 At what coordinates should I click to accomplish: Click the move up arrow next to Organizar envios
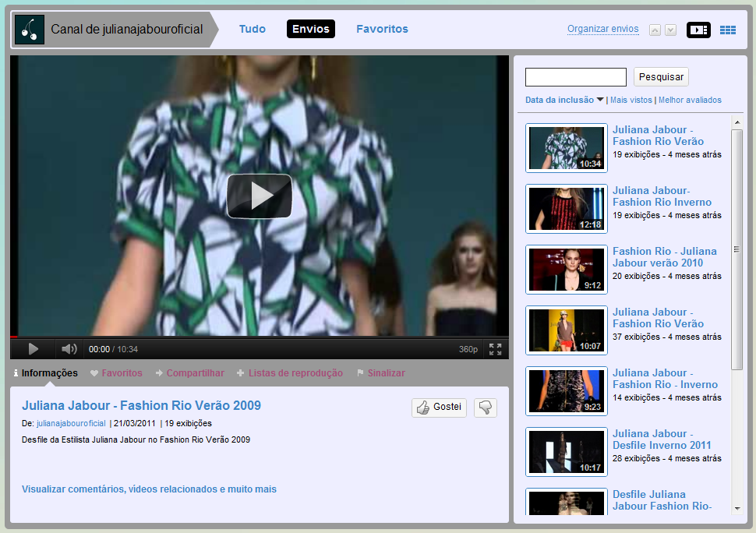pyautogui.click(x=655, y=30)
